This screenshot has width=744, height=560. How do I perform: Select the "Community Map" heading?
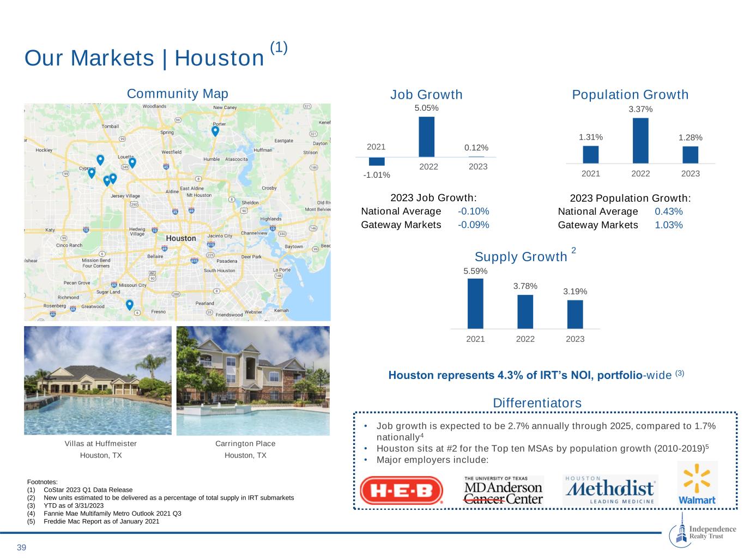pyautogui.click(x=178, y=94)
